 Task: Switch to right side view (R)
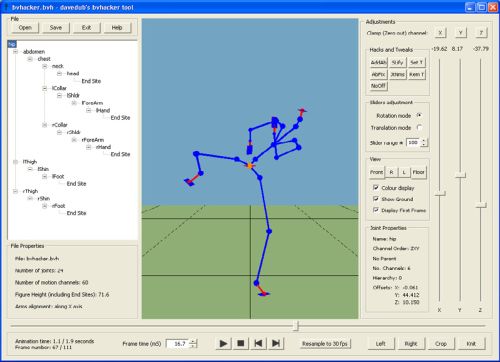(x=391, y=172)
